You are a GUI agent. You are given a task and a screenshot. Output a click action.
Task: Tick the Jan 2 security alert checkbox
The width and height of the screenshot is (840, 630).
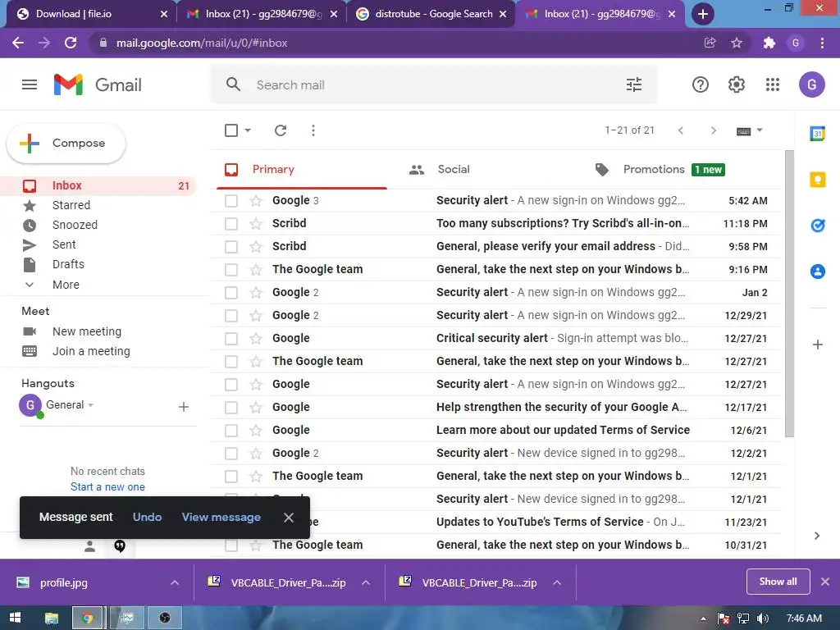(231, 293)
